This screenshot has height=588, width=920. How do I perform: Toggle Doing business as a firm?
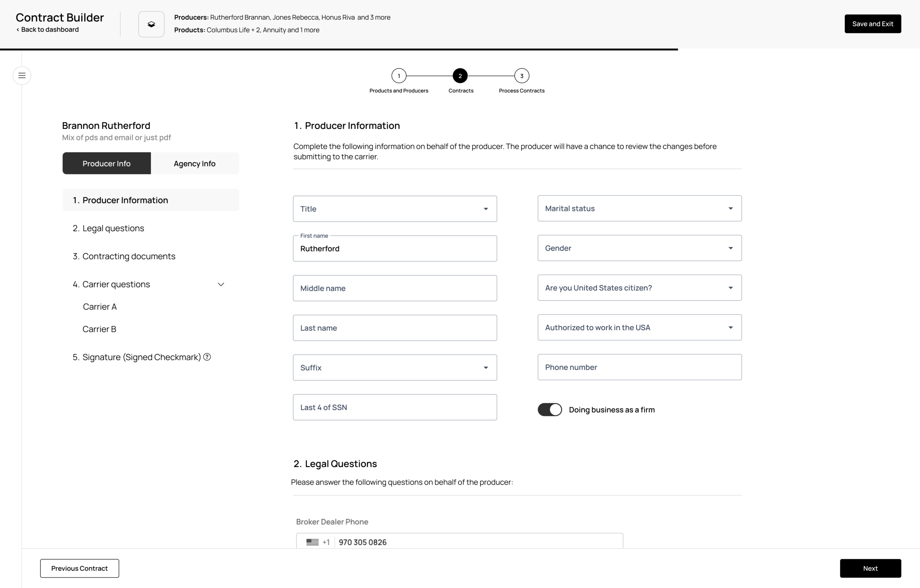pos(549,410)
